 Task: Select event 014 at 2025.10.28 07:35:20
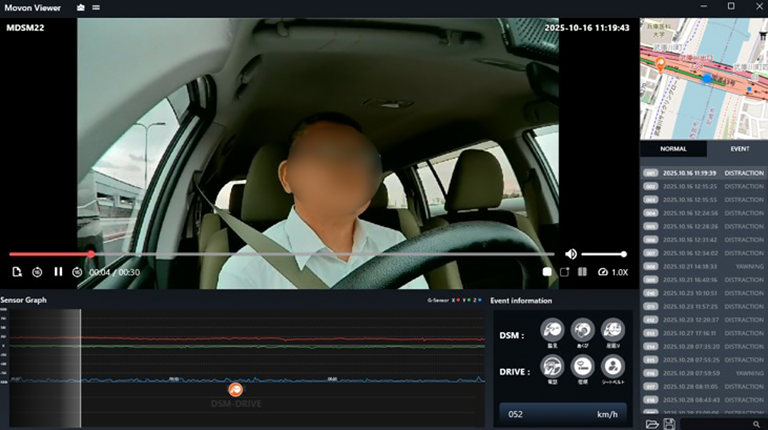point(704,346)
